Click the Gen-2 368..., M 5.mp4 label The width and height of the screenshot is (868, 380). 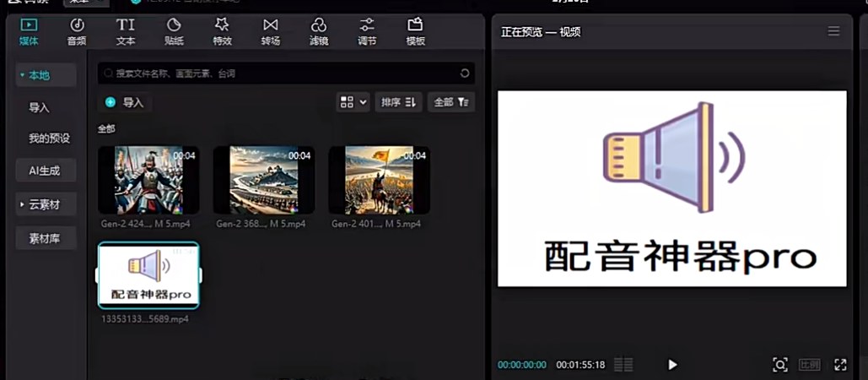tap(261, 225)
